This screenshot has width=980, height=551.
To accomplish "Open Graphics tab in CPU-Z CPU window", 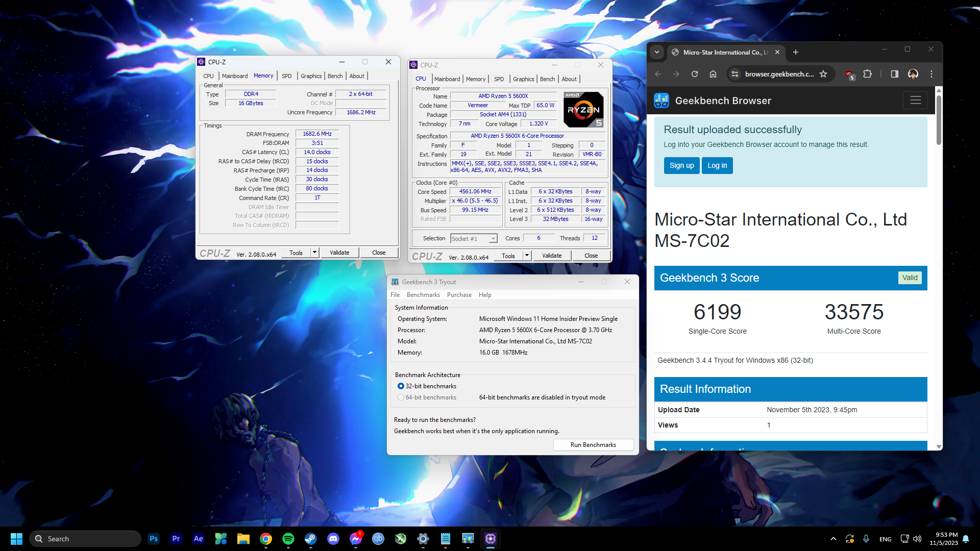I will pyautogui.click(x=524, y=79).
